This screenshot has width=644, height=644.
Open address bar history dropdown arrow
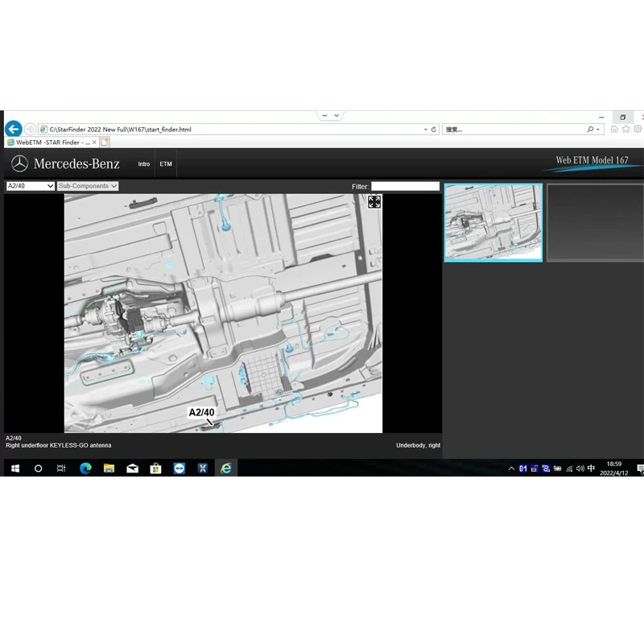426,130
